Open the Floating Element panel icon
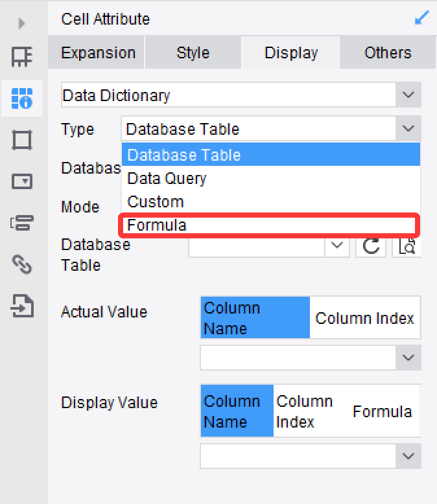 click(22, 140)
